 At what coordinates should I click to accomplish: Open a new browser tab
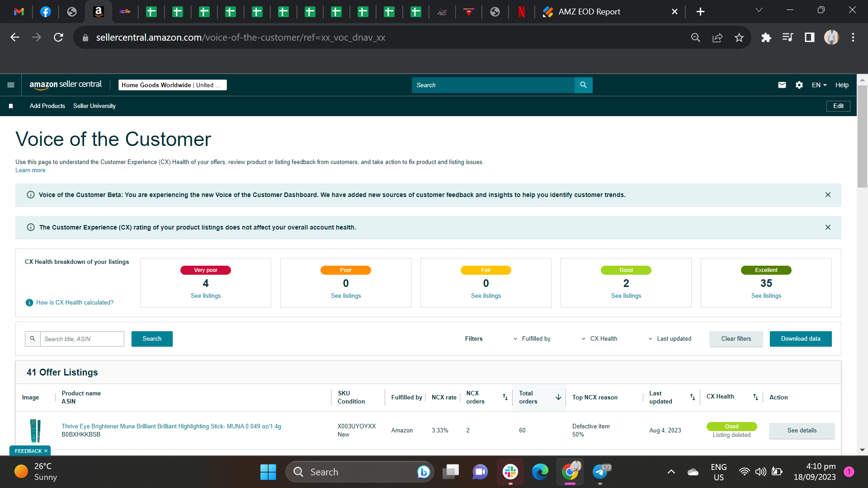[x=700, y=12]
